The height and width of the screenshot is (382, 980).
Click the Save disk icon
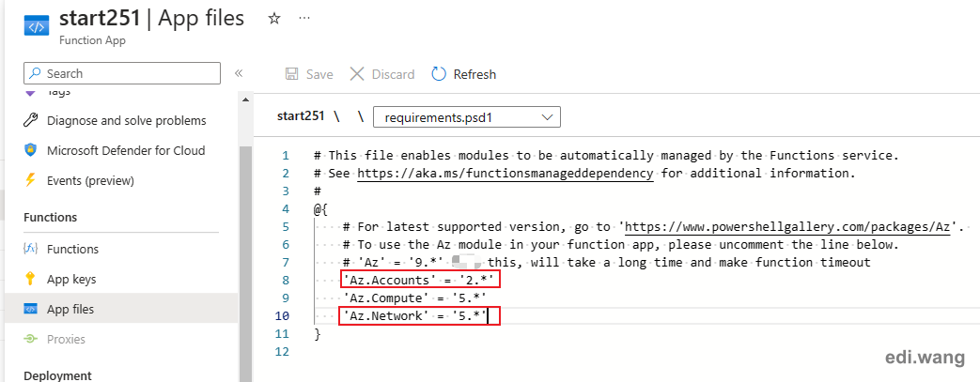[291, 74]
